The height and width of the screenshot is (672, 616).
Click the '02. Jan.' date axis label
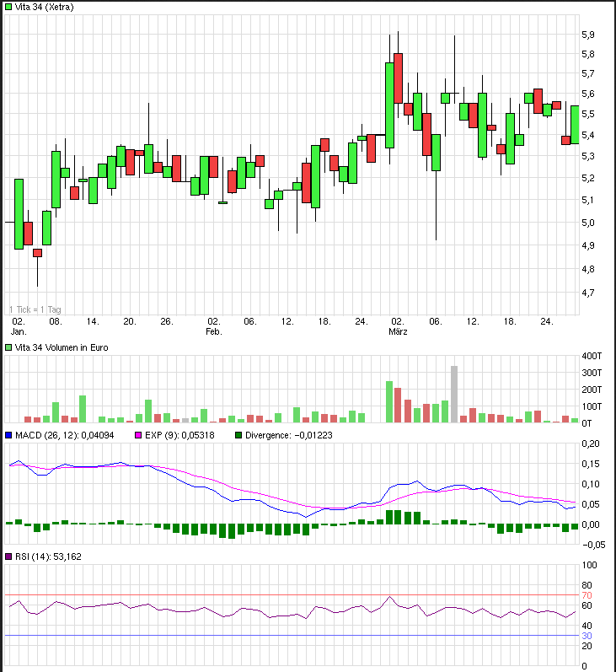(19, 326)
